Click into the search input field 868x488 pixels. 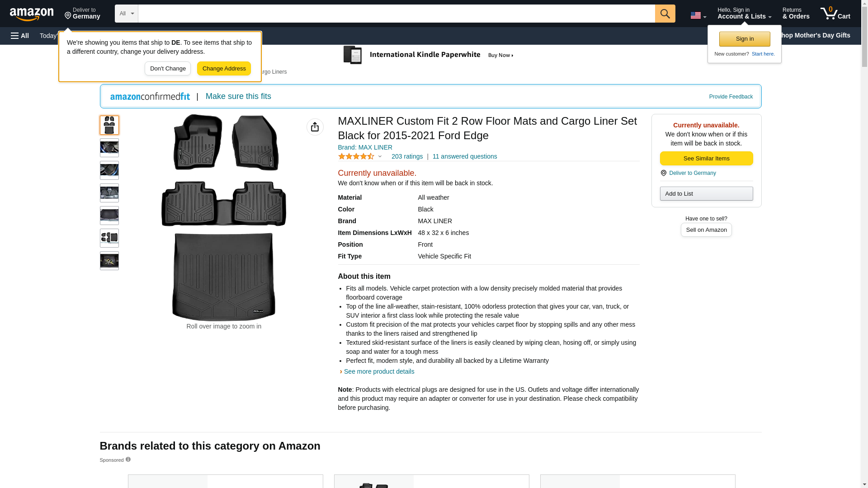(x=396, y=14)
